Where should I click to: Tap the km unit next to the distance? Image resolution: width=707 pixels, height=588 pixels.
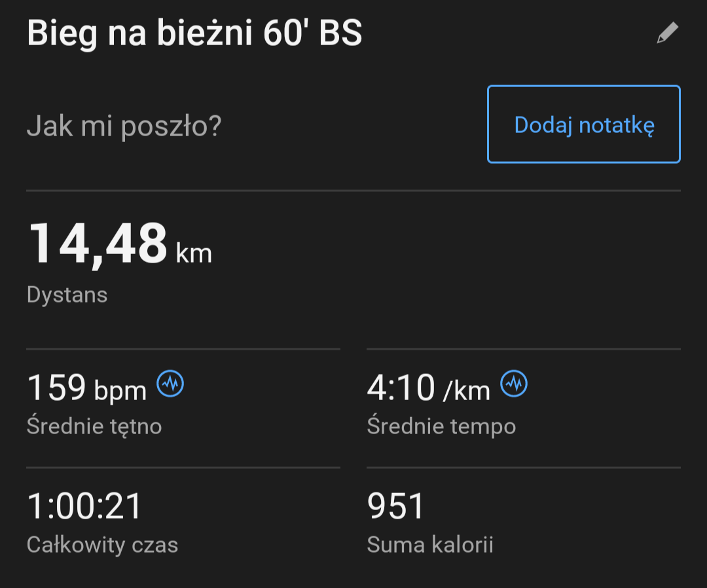tap(194, 253)
